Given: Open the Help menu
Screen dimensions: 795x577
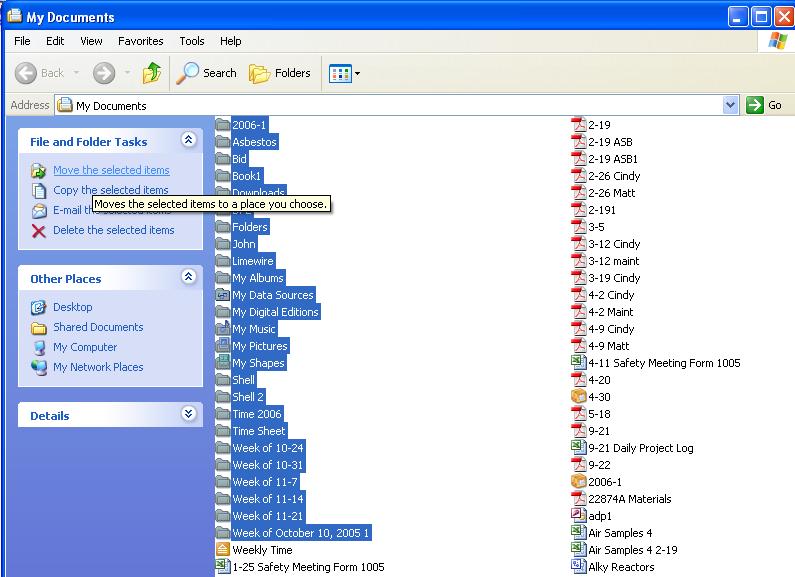Looking at the screenshot, I should (231, 41).
